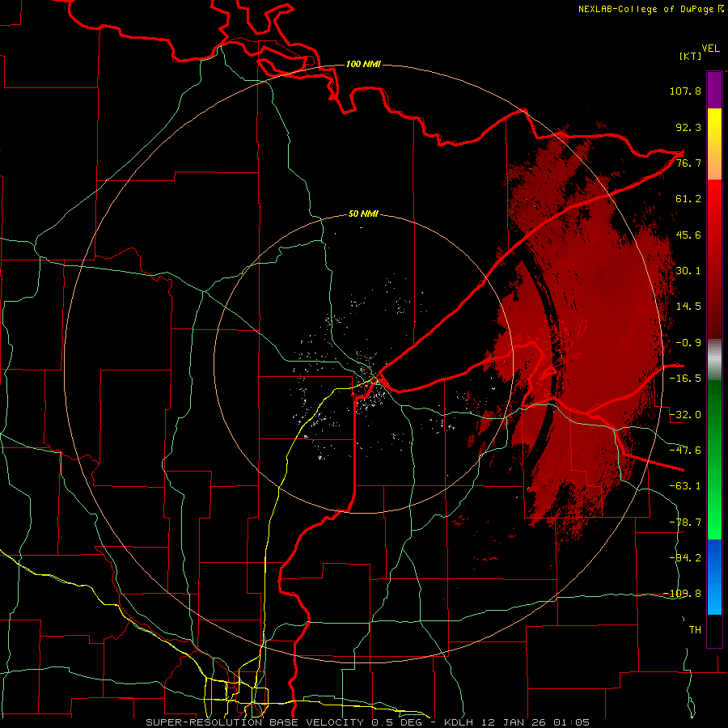
Task: Select the -16.5 legend value
Action: 685,379
